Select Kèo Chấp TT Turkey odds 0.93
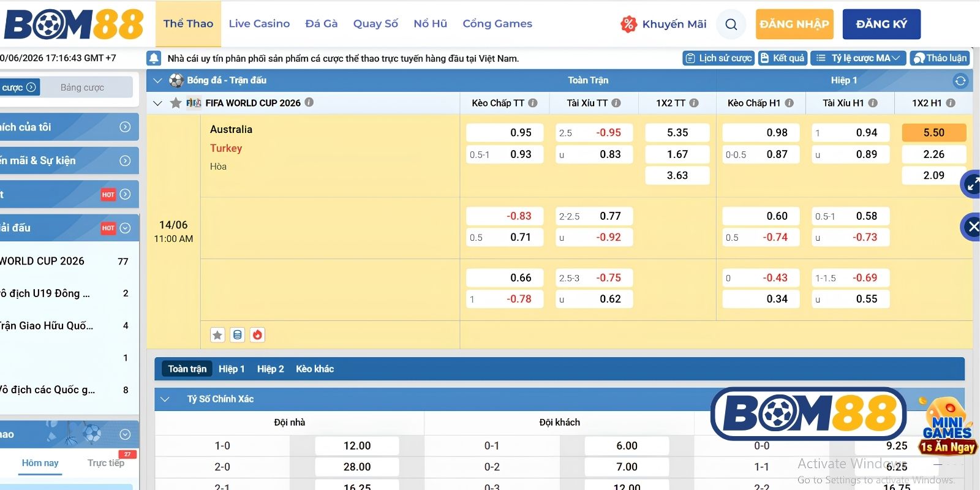The width and height of the screenshot is (980, 490). (505, 154)
